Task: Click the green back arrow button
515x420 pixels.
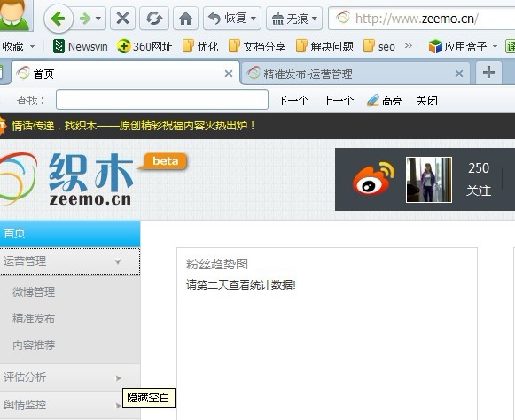Action: [59, 19]
